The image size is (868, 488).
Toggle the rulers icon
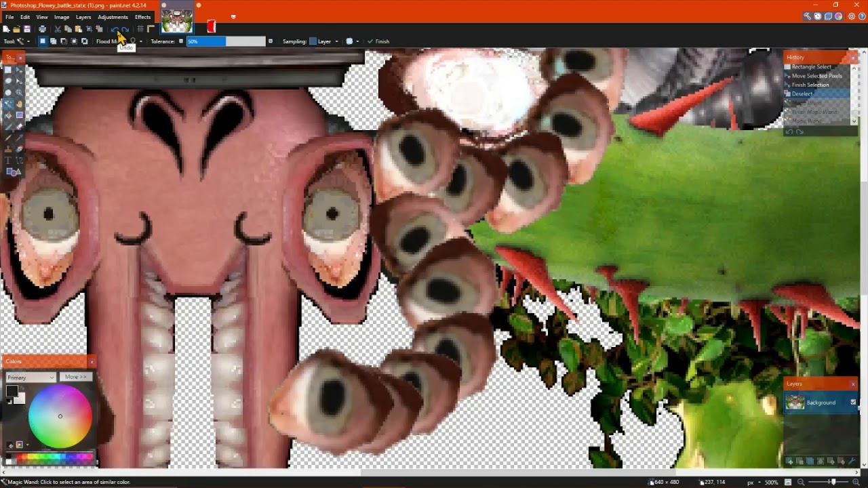tap(151, 29)
